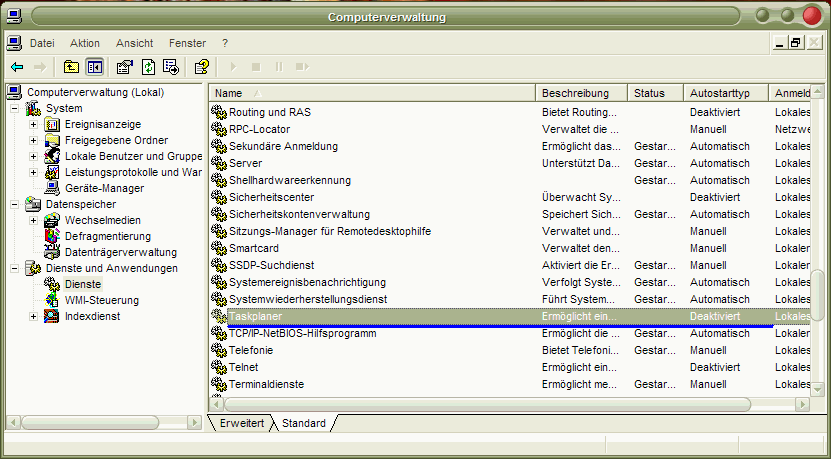The height and width of the screenshot is (459, 831).
Task: Click the Computerverwaltung icon in menu bar
Action: tap(14, 43)
